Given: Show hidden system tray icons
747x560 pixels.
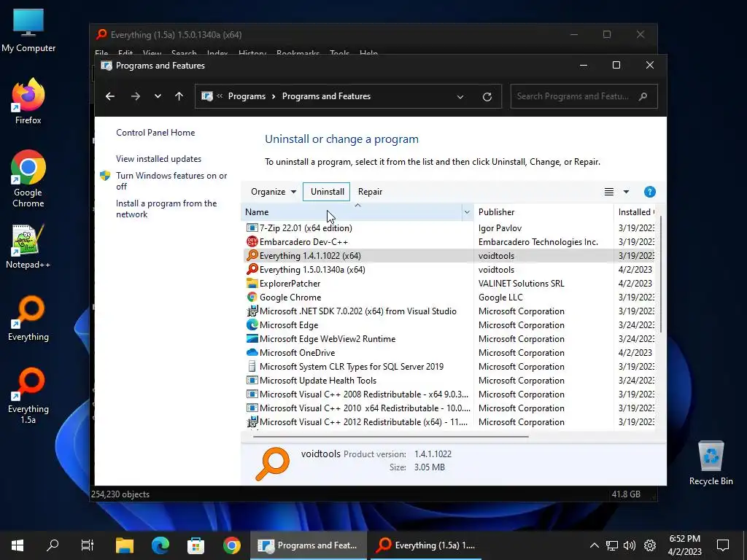Looking at the screenshot, I should point(594,545).
